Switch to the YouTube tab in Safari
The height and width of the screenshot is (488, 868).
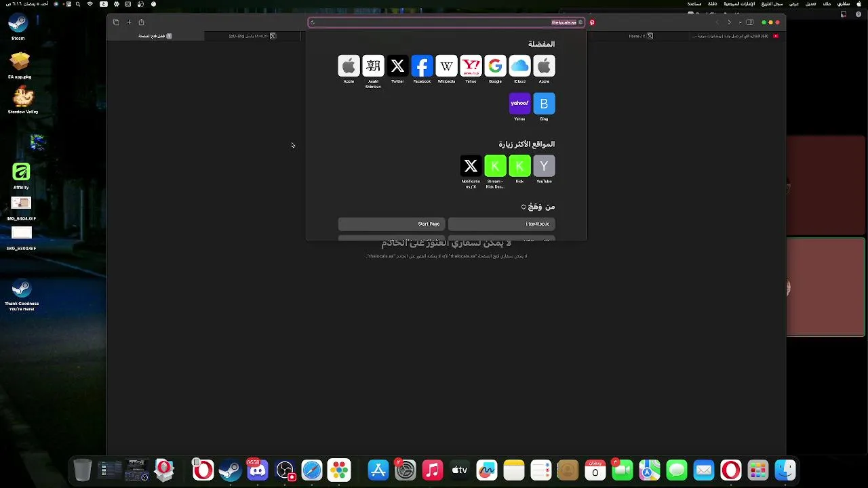(739, 36)
